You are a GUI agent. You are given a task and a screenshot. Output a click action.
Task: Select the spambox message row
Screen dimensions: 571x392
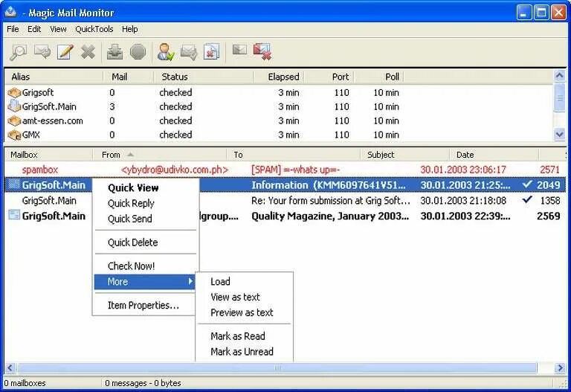pyautogui.click(x=285, y=170)
